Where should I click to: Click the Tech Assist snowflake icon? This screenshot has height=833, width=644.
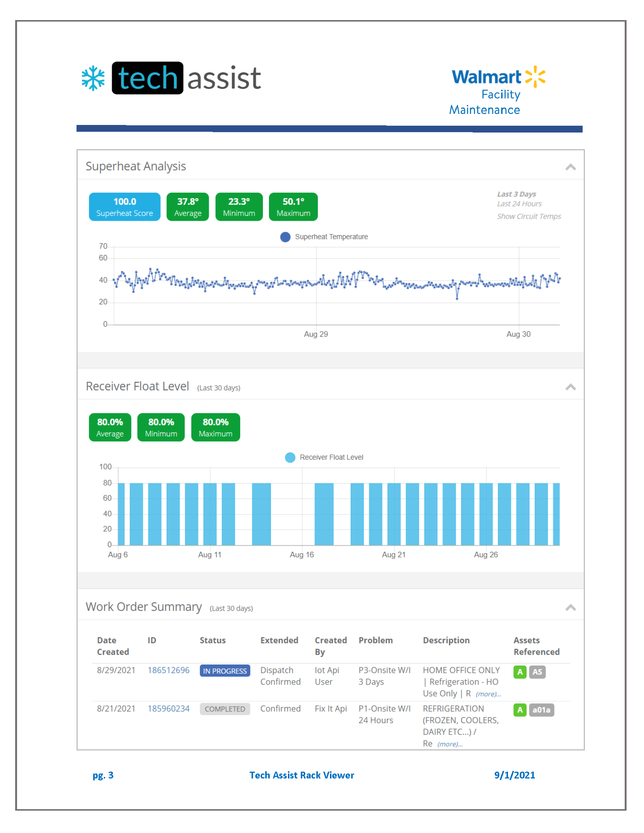tap(92, 78)
